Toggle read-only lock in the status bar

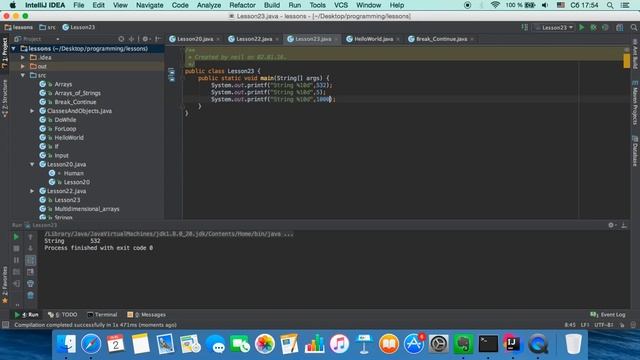pyautogui.click(x=622, y=325)
